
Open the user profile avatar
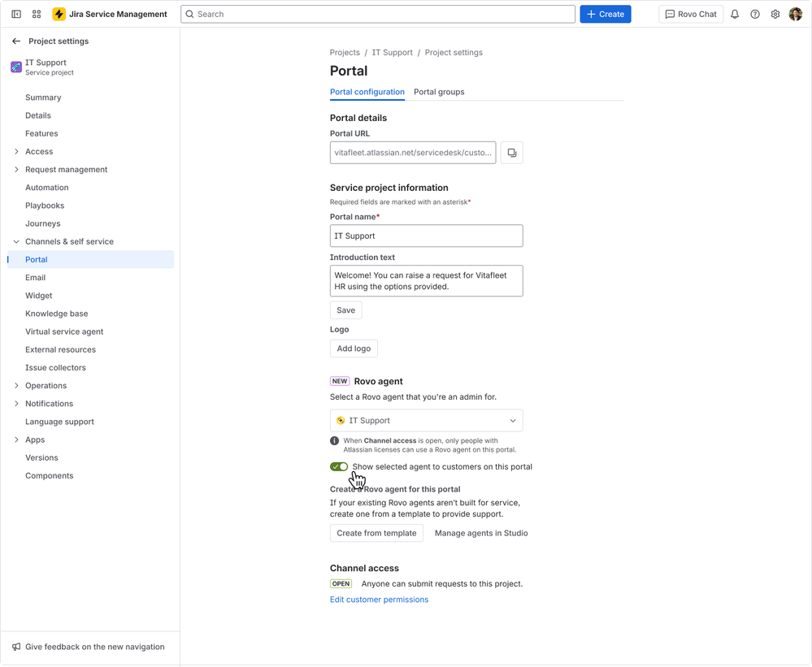(x=796, y=14)
